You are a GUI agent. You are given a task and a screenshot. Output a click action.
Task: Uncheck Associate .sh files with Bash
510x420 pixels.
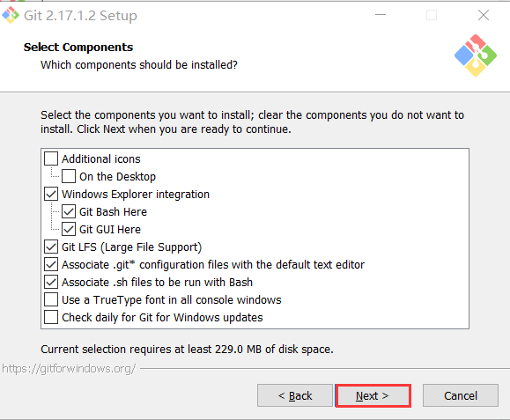(51, 282)
